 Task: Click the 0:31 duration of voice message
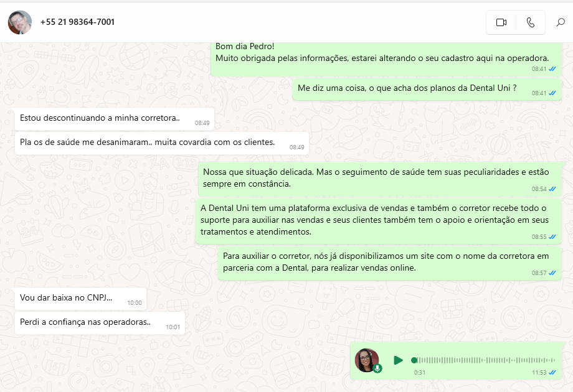(x=420, y=373)
